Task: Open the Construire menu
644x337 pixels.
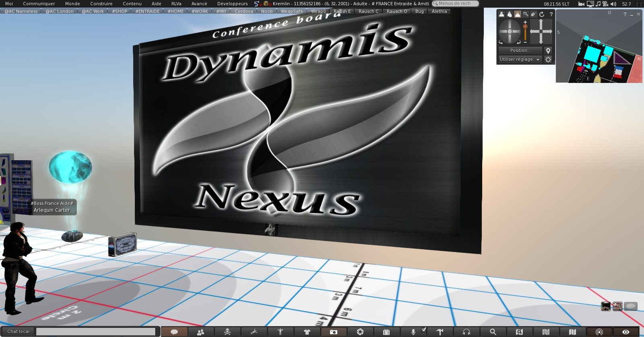Action: point(101,4)
